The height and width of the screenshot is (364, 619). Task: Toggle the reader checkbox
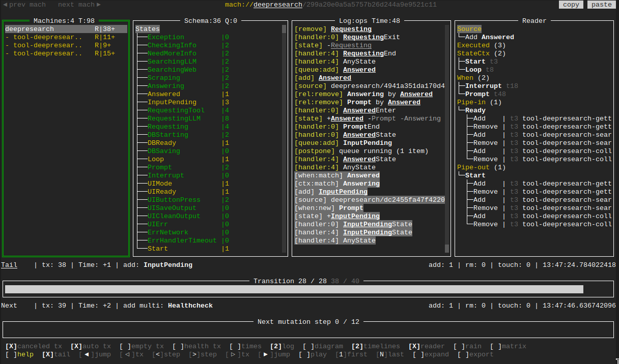tap(427, 346)
